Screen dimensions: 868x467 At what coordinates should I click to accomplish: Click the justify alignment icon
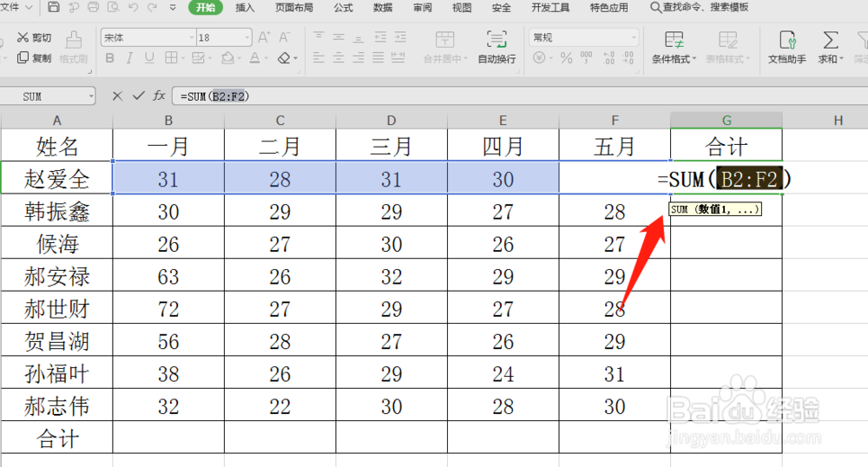[x=378, y=57]
